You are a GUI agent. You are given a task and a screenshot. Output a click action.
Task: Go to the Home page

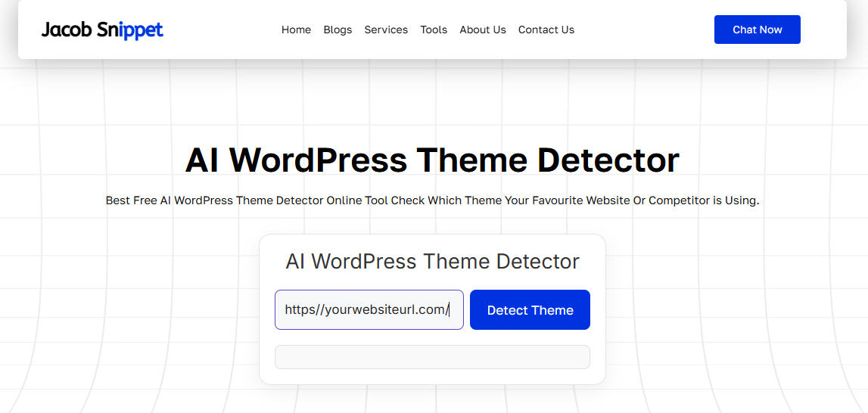296,29
